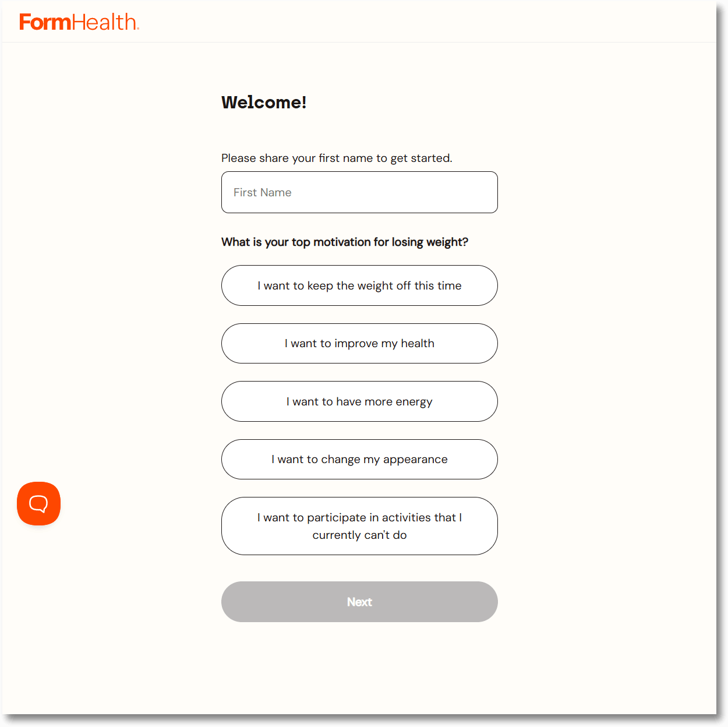Viewport: 728px width, 727px height.
Task: Click the speech bubble icon in orange circle
Action: 38,503
